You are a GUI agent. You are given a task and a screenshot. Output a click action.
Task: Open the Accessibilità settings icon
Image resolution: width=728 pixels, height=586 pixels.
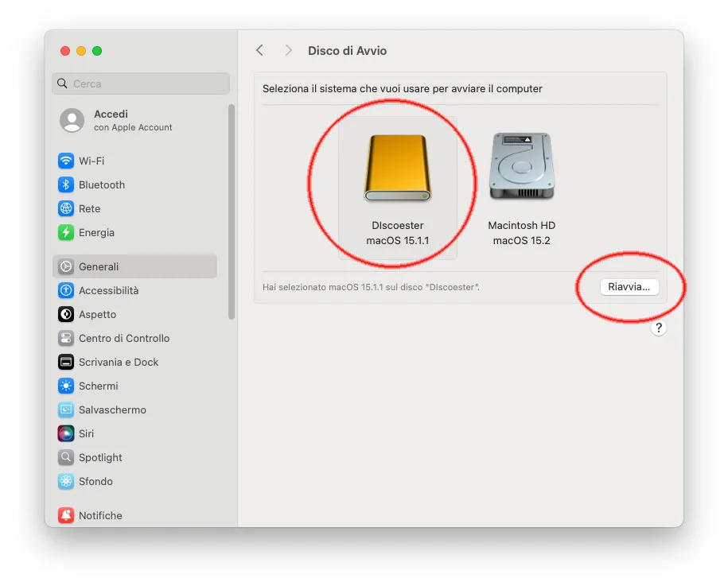tap(65, 290)
